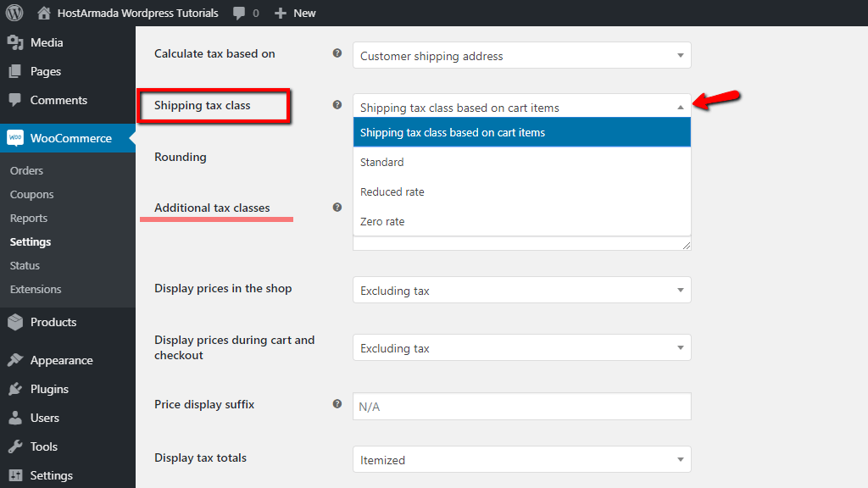
Task: Click the Price display suffix input field
Action: [521, 407]
